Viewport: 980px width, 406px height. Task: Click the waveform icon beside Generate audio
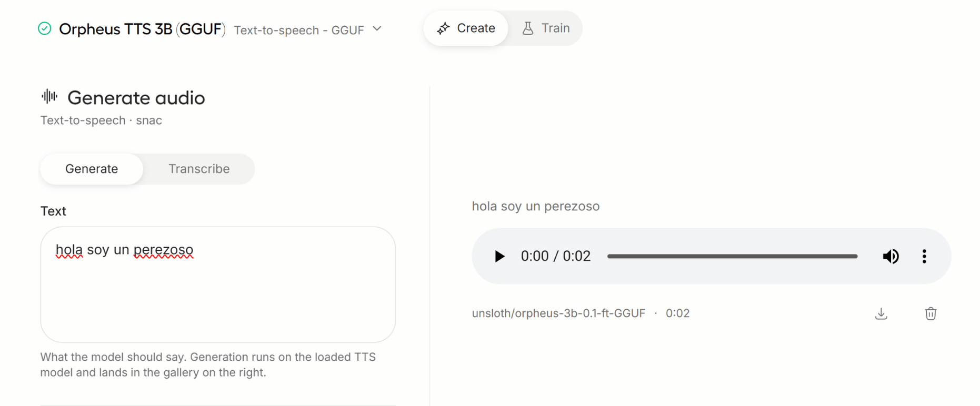coord(49,96)
